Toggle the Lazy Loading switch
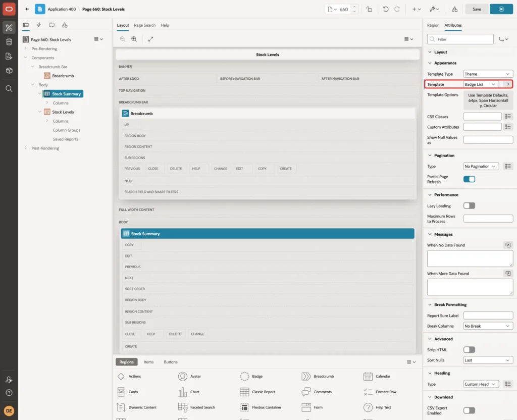Screen dimensions: 517x420 coord(469,206)
